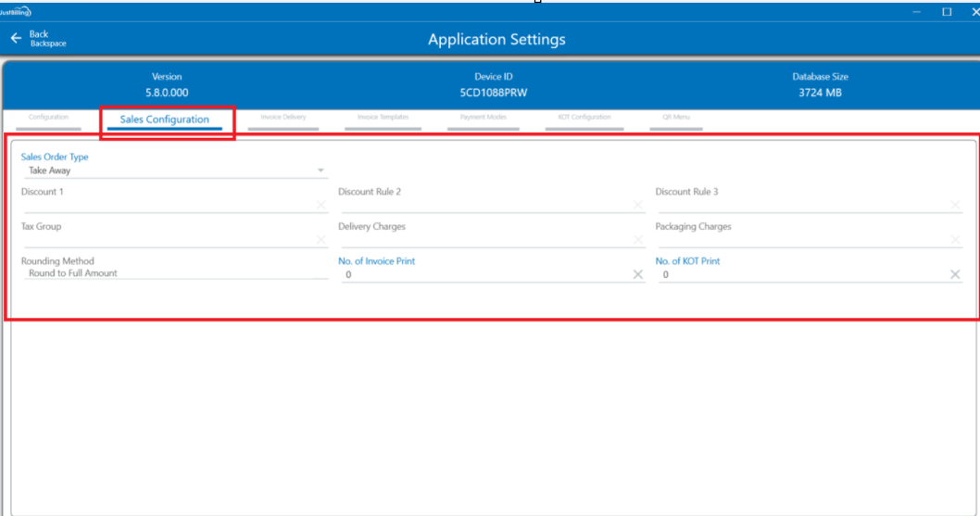Click the JustBilling logo in title bar

click(x=16, y=12)
